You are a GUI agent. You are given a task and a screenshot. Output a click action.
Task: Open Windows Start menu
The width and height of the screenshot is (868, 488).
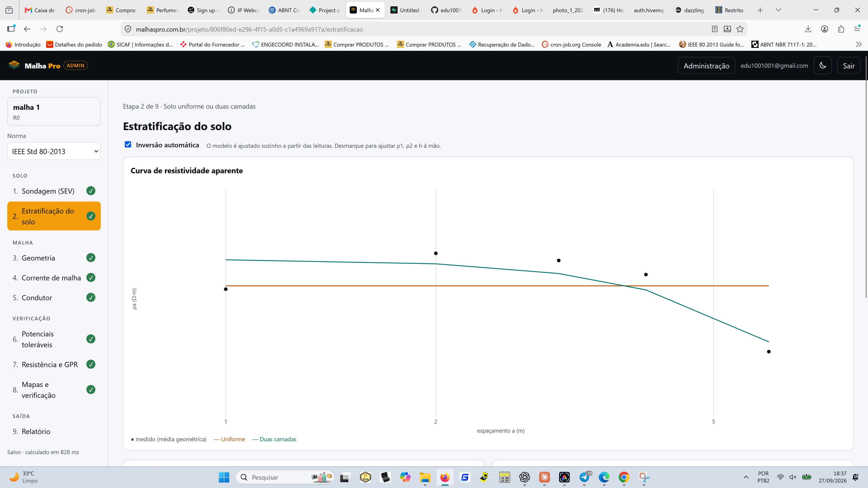224,477
